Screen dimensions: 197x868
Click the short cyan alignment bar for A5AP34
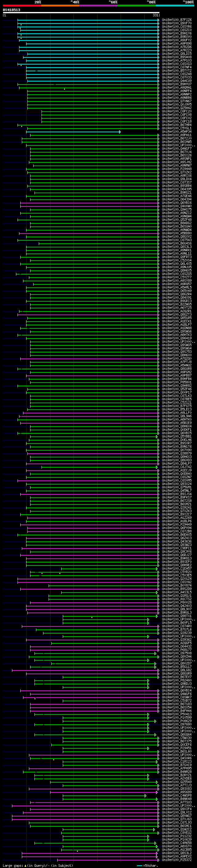[x=73, y=132]
